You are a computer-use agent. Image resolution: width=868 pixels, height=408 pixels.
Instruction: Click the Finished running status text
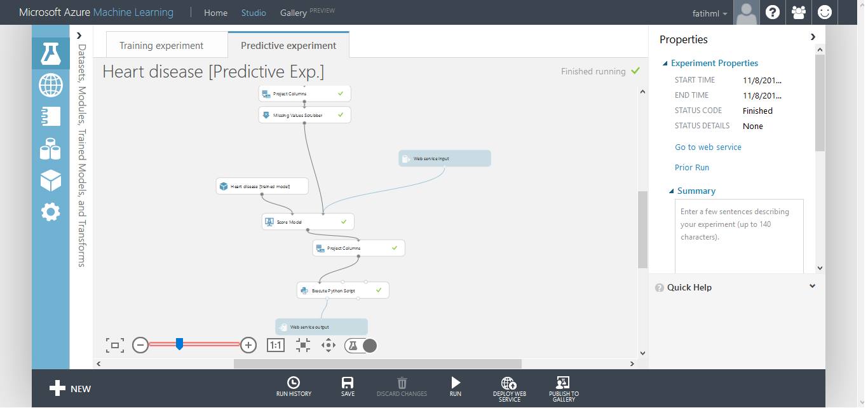point(593,71)
